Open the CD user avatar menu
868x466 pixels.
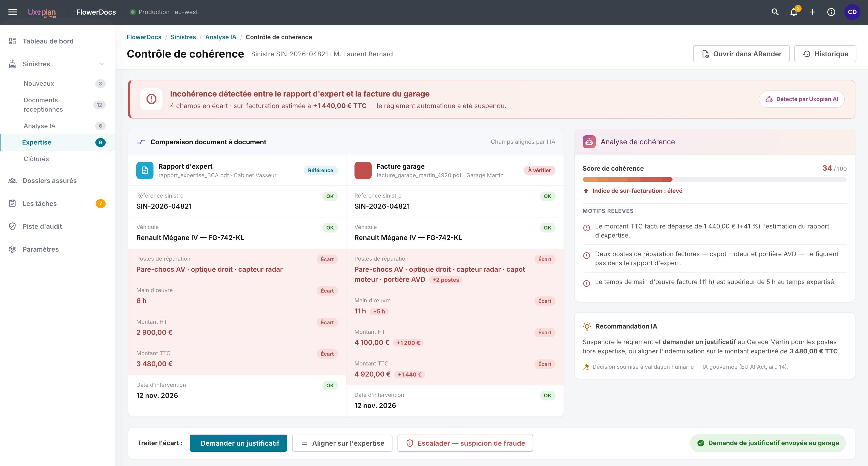(x=852, y=12)
